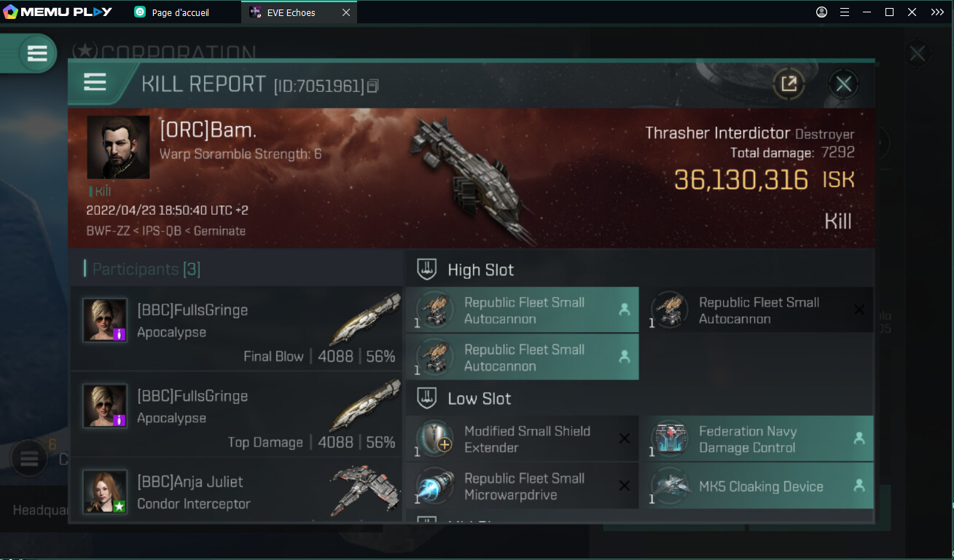
Task: Open the MEmu account profile icon
Action: 822,12
